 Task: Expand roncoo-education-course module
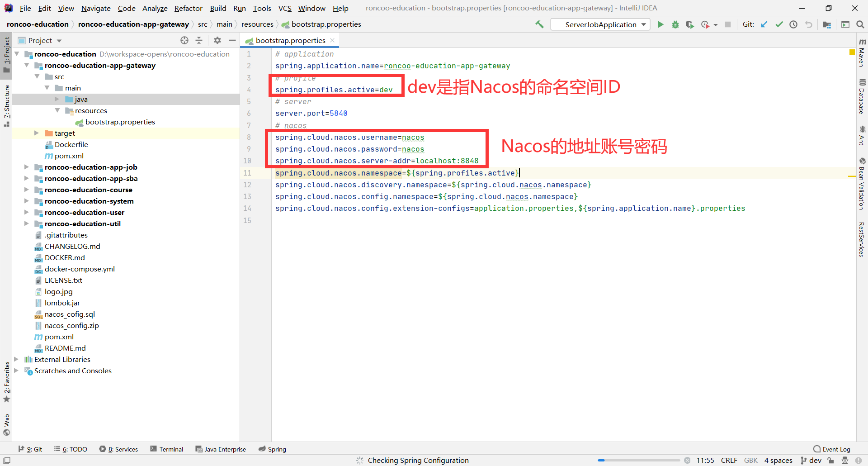pos(27,190)
